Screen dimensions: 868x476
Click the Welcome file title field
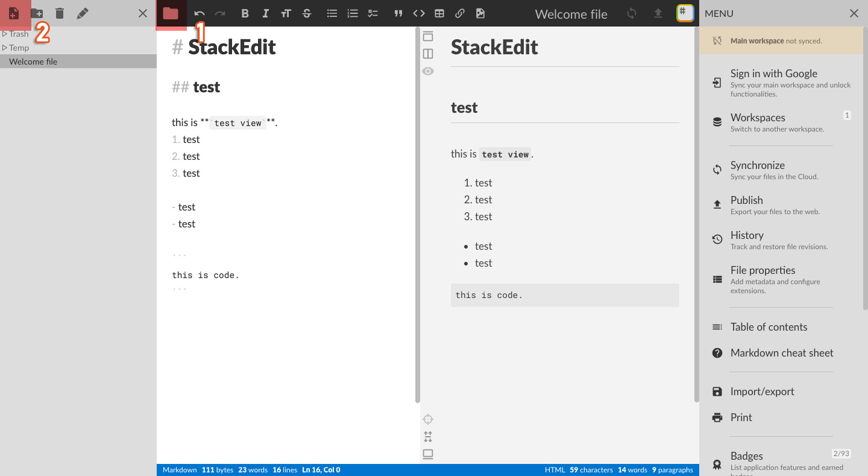[x=571, y=14]
